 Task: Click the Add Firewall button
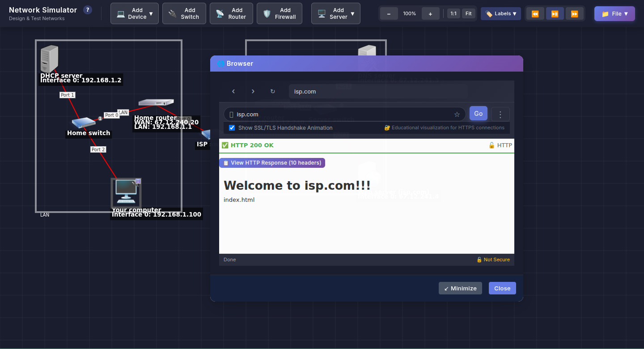(x=280, y=13)
